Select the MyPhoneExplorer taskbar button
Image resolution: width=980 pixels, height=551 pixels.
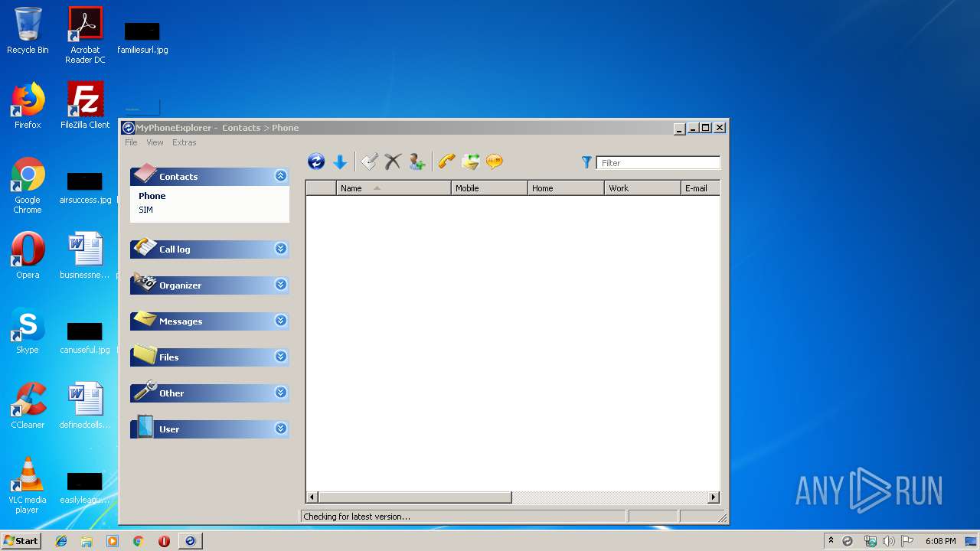191,541
